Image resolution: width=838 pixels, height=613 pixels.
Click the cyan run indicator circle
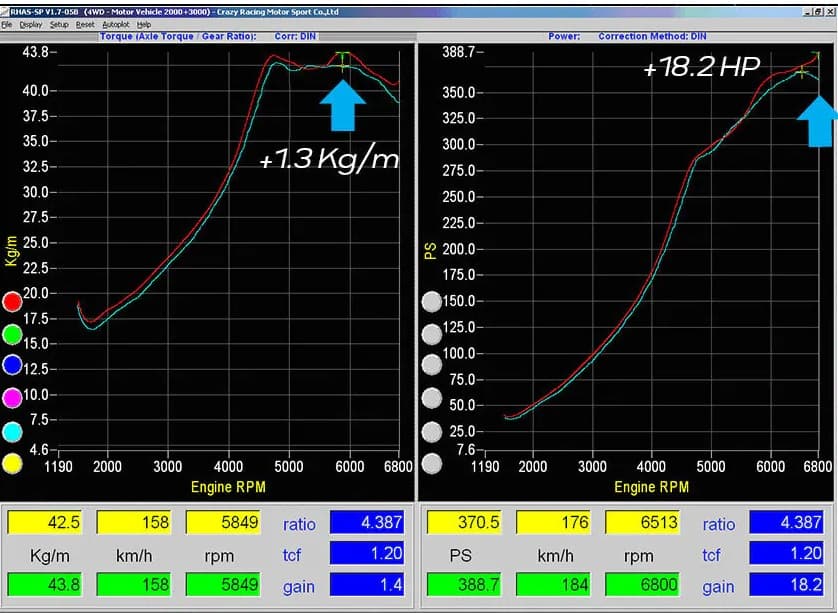(x=12, y=431)
